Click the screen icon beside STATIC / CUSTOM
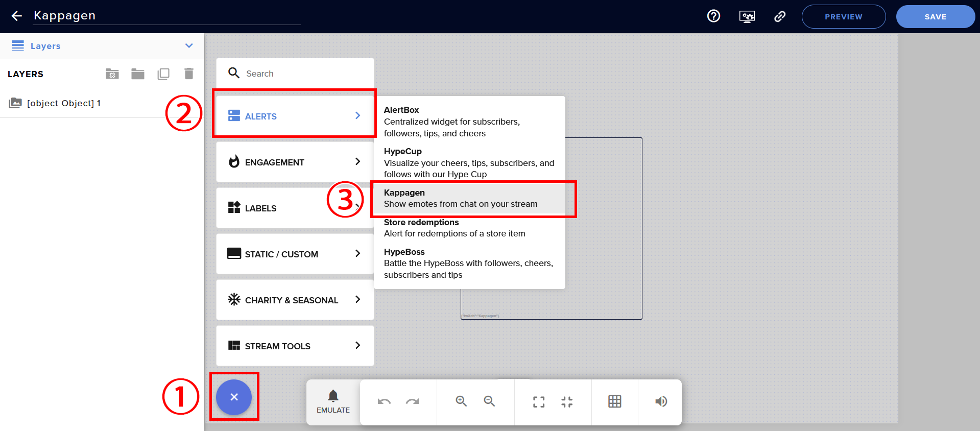The height and width of the screenshot is (431, 980). click(234, 253)
